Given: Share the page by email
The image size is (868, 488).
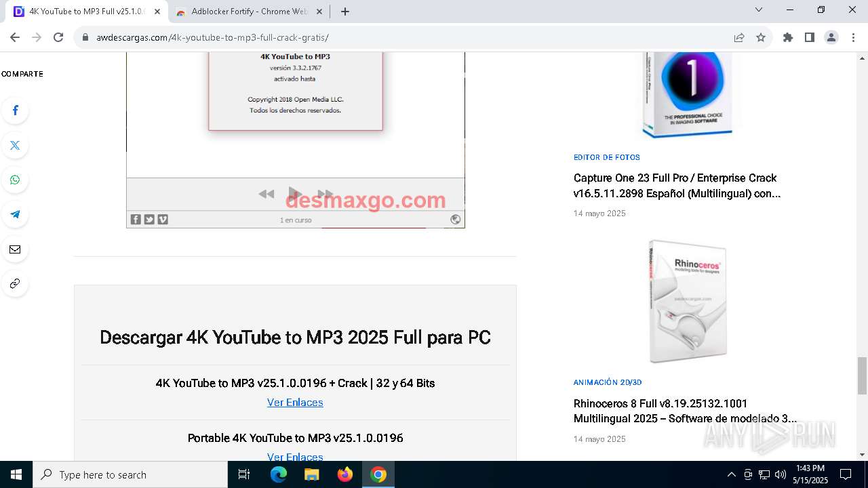Looking at the screenshot, I should [15, 249].
